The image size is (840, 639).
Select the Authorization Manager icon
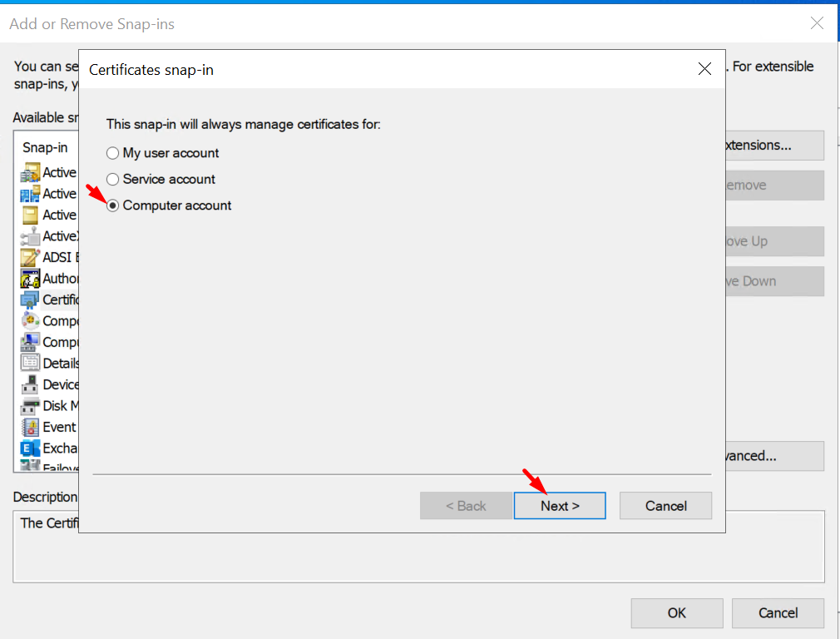30,279
